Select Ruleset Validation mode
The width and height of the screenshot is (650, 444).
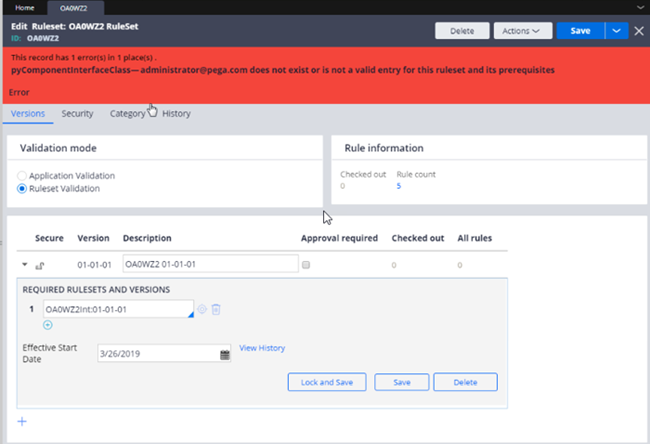coord(23,188)
